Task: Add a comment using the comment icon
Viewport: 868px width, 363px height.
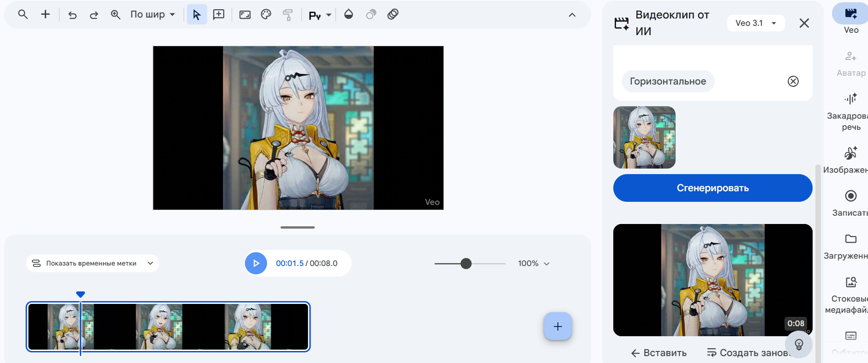Action: 219,15
